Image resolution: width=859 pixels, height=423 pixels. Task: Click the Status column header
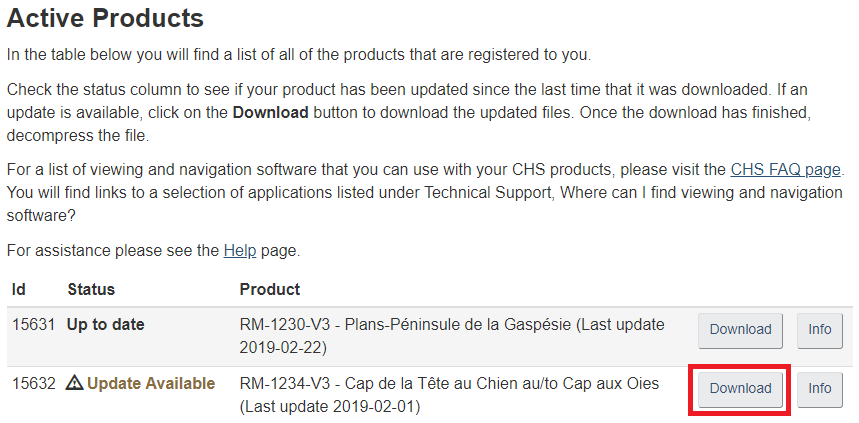[91, 289]
